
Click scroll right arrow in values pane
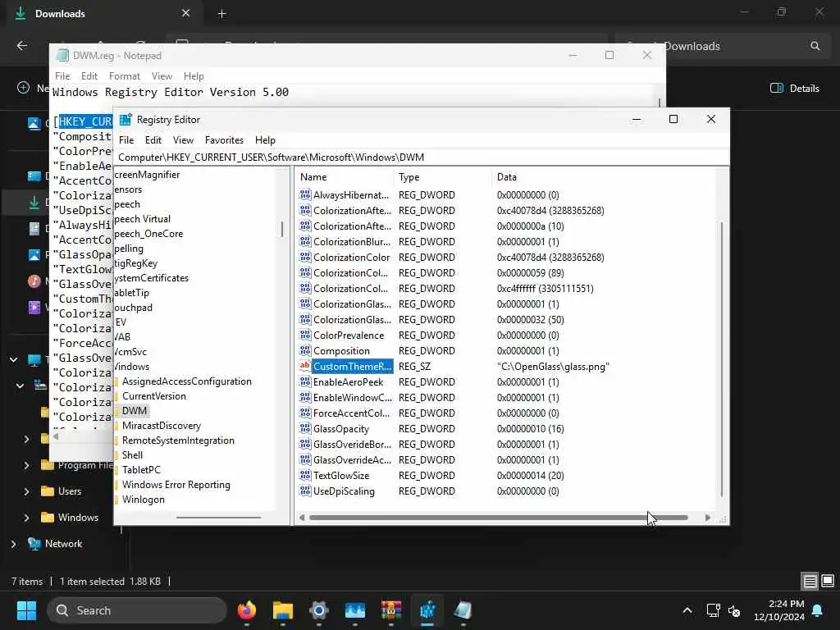point(708,518)
